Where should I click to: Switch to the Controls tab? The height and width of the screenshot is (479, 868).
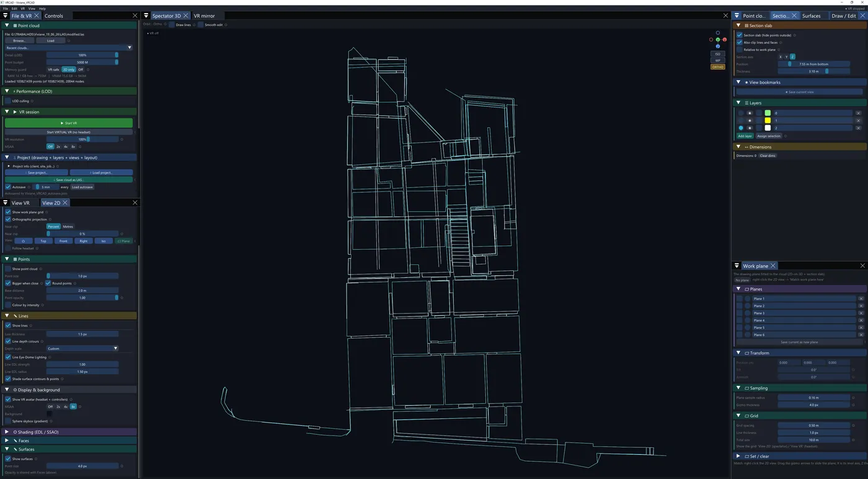[54, 15]
